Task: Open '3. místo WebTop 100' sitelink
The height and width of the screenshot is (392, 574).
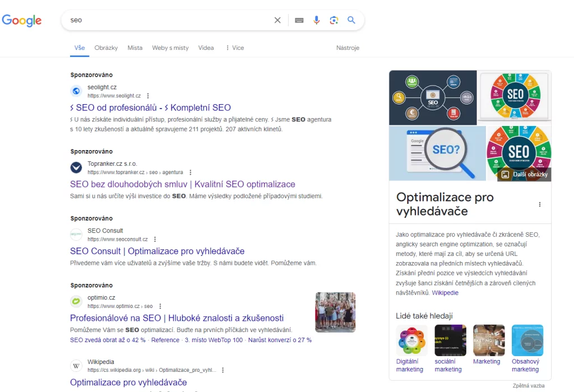Action: tap(214, 340)
